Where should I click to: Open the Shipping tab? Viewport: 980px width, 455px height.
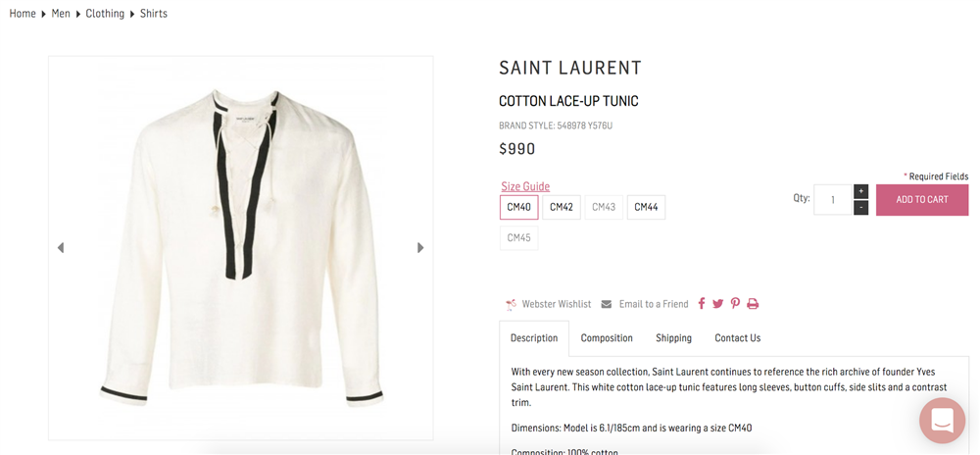click(x=673, y=338)
